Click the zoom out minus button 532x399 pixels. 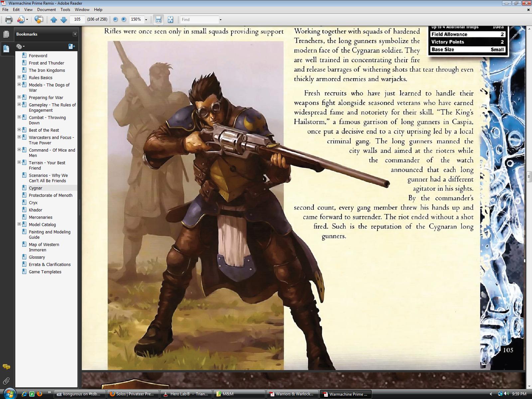pyautogui.click(x=115, y=19)
